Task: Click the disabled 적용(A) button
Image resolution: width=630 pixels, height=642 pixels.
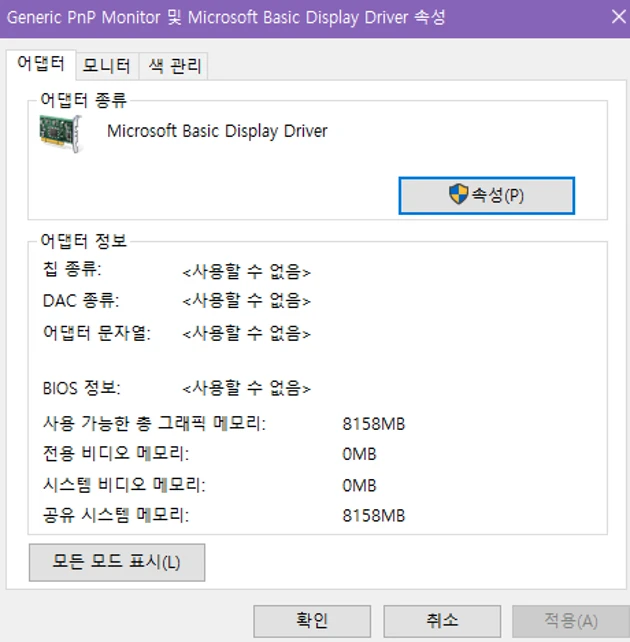Action: (x=571, y=621)
